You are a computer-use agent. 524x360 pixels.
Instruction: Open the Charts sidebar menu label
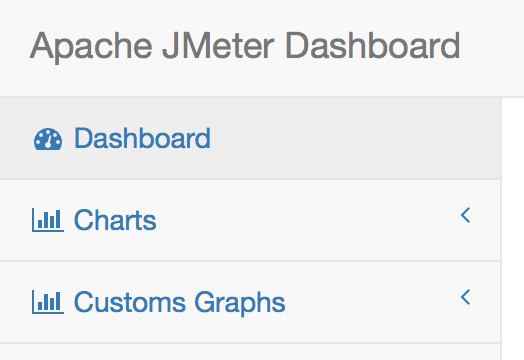pyautogui.click(x=115, y=220)
